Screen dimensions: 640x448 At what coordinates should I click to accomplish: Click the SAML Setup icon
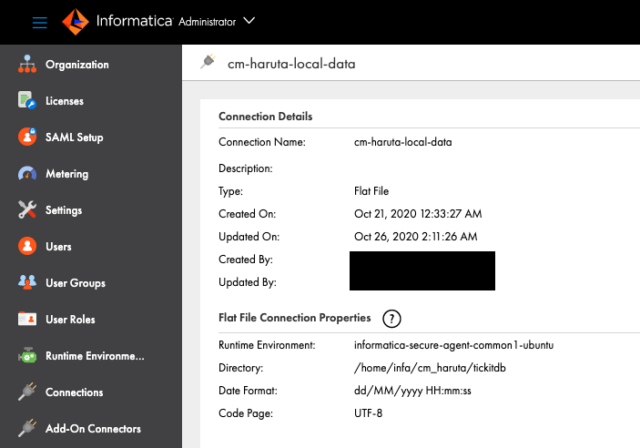pos(27,138)
